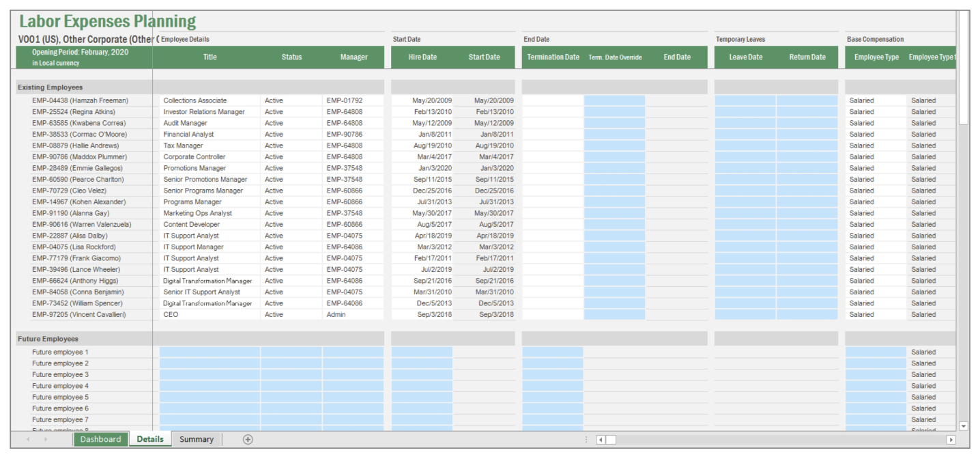Click the tab bar split handle dots
980x459 pixels.
pos(586,440)
